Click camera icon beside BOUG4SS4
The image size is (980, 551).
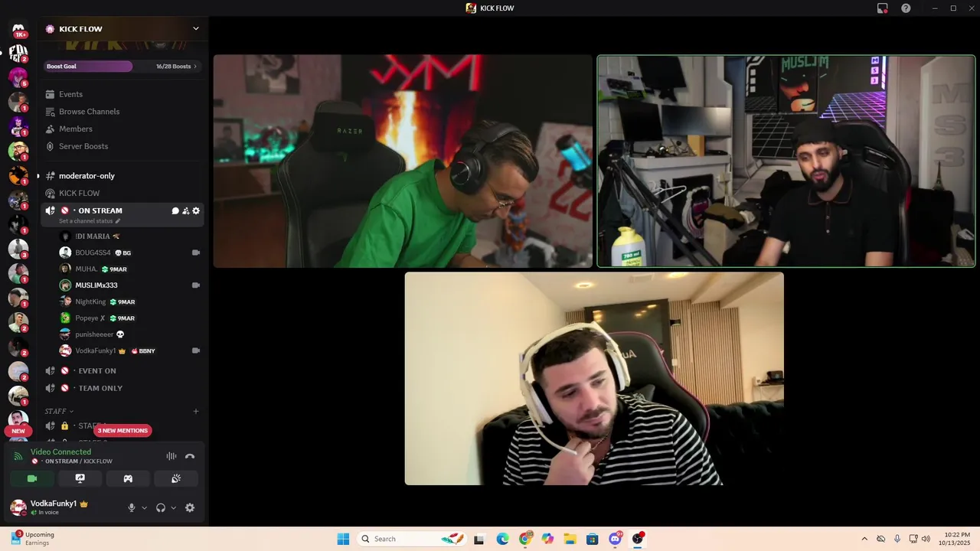click(196, 253)
